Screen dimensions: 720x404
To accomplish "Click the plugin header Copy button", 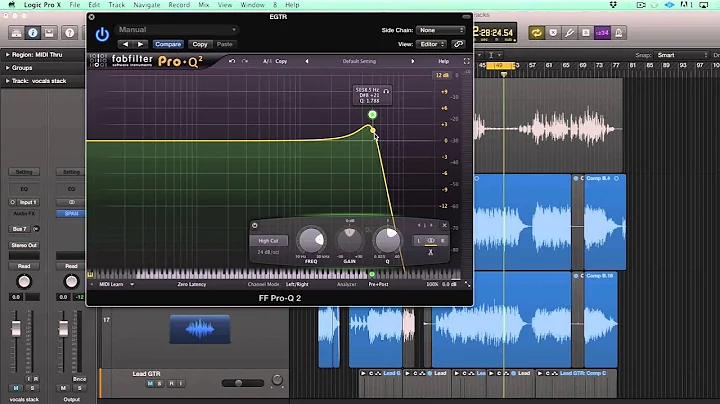I will 200,44.
